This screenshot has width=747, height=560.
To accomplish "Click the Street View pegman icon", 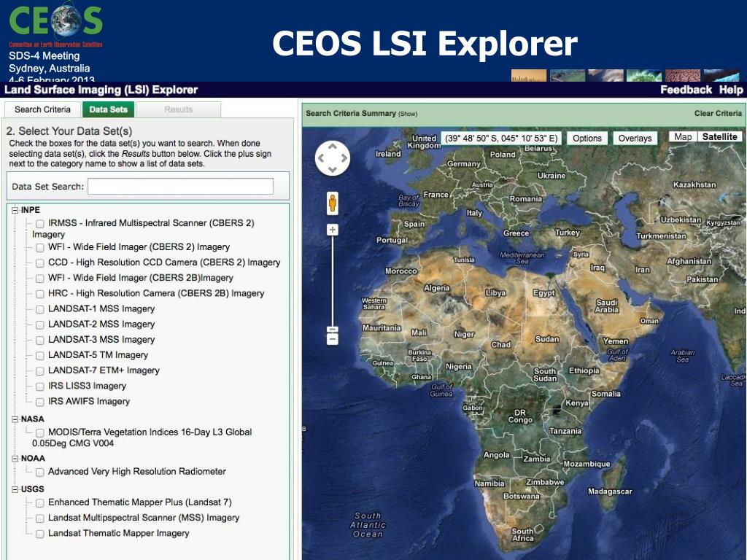I will (x=333, y=203).
